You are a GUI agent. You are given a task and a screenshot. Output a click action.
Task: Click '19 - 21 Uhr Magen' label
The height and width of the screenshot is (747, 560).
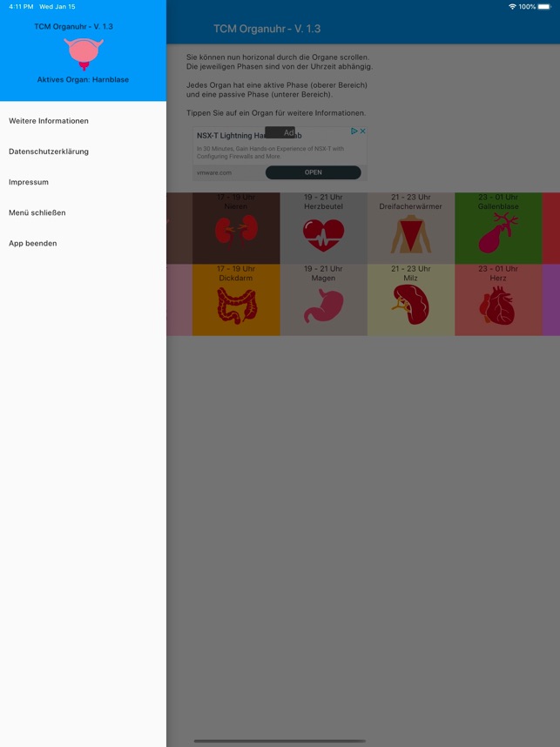tap(323, 273)
